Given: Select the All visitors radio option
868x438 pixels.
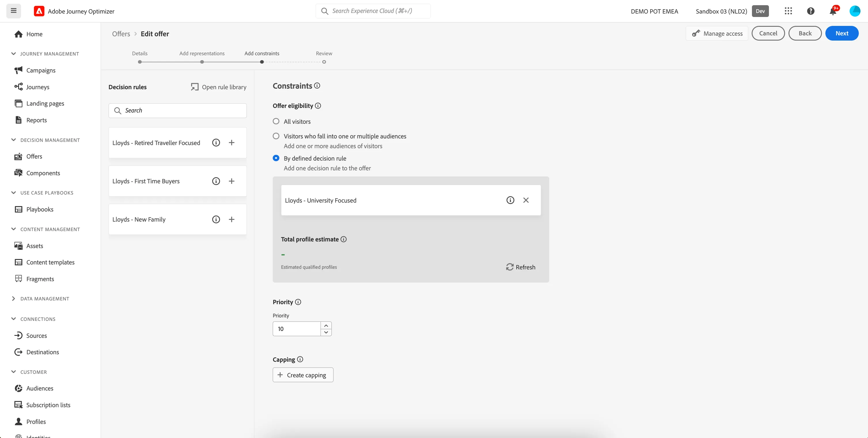Looking at the screenshot, I should (276, 121).
